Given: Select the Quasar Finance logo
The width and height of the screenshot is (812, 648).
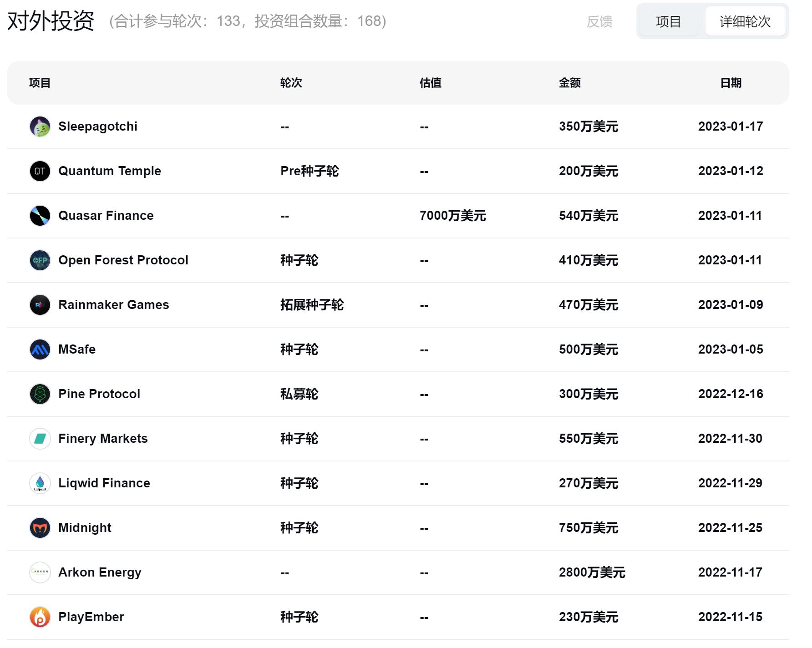Looking at the screenshot, I should pos(40,215).
